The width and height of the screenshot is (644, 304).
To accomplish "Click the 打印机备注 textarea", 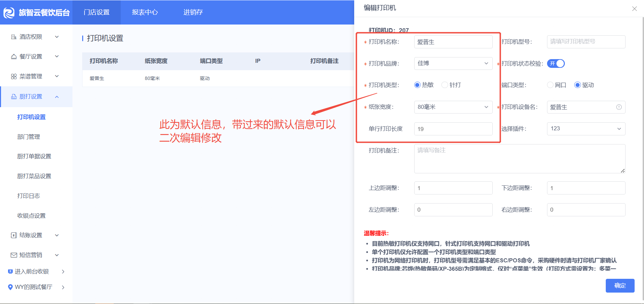I will coord(520,159).
